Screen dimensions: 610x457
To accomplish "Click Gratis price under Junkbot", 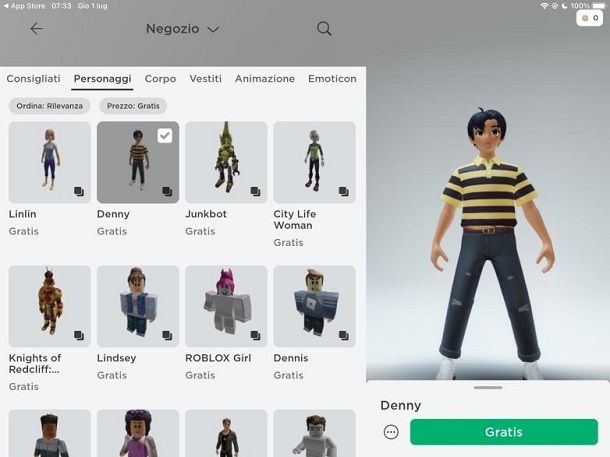I will (200, 231).
